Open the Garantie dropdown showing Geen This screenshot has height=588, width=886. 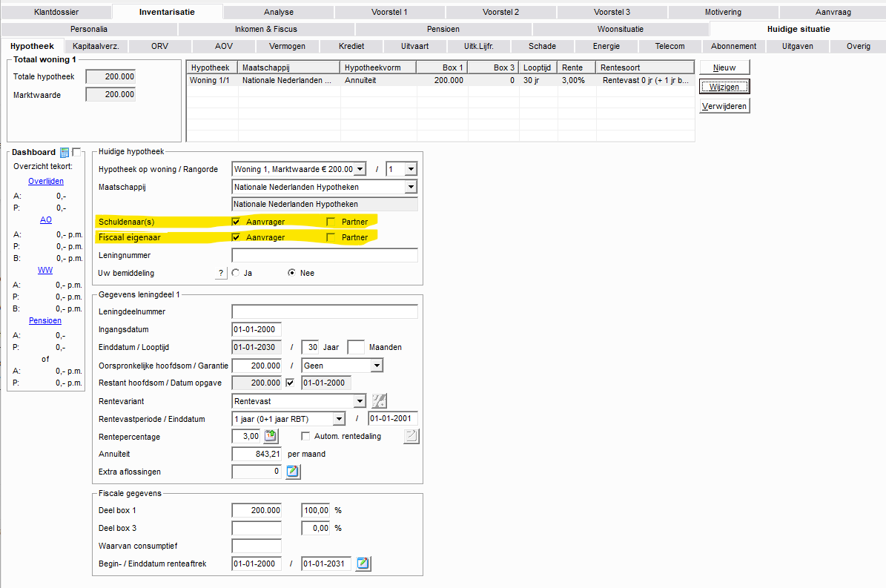[377, 366]
